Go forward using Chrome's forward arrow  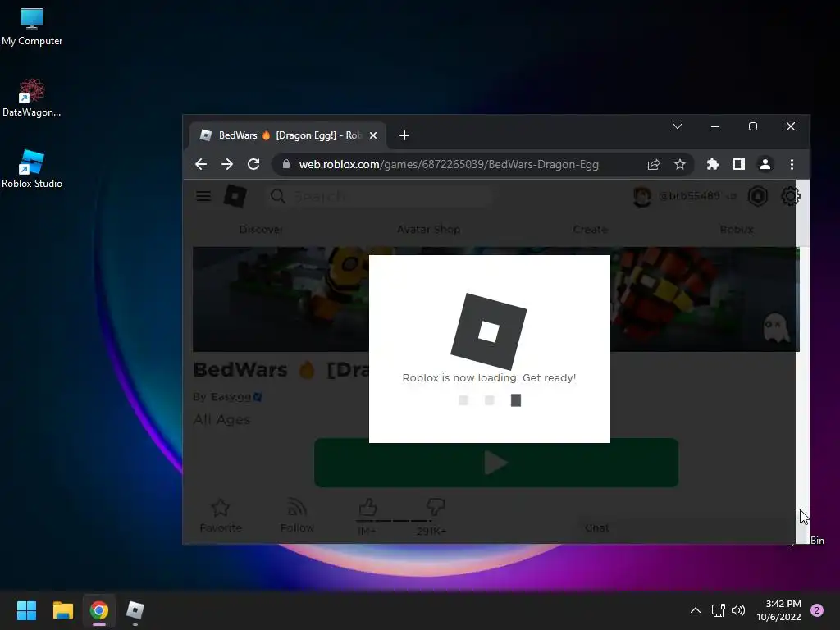coord(227,164)
